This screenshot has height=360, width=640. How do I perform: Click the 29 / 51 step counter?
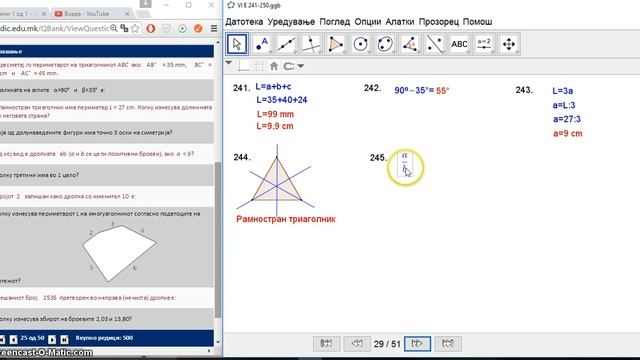[387, 344]
